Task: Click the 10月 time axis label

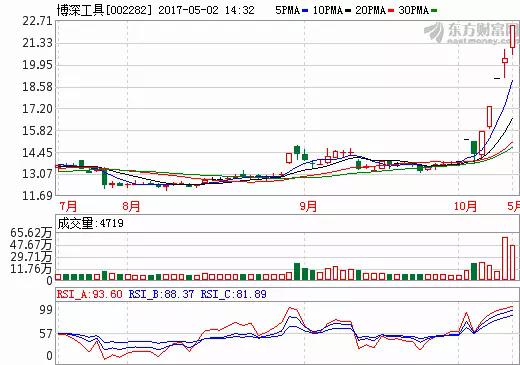Action: (465, 206)
